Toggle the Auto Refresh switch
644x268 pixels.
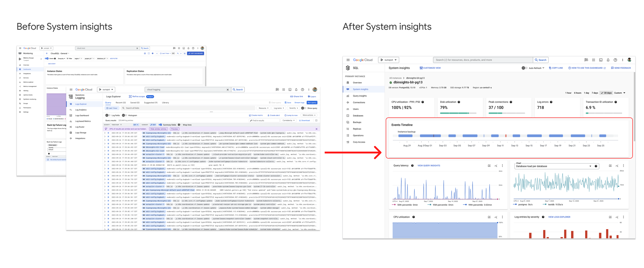click(x=524, y=68)
